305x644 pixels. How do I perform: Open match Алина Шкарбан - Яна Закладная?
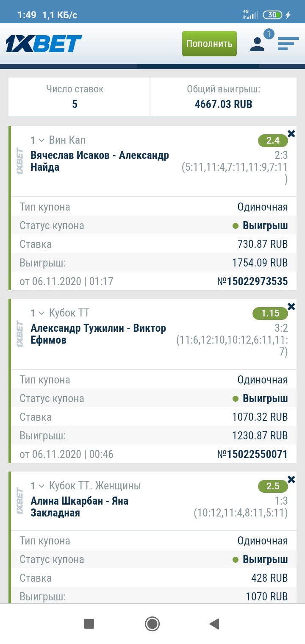(x=79, y=507)
